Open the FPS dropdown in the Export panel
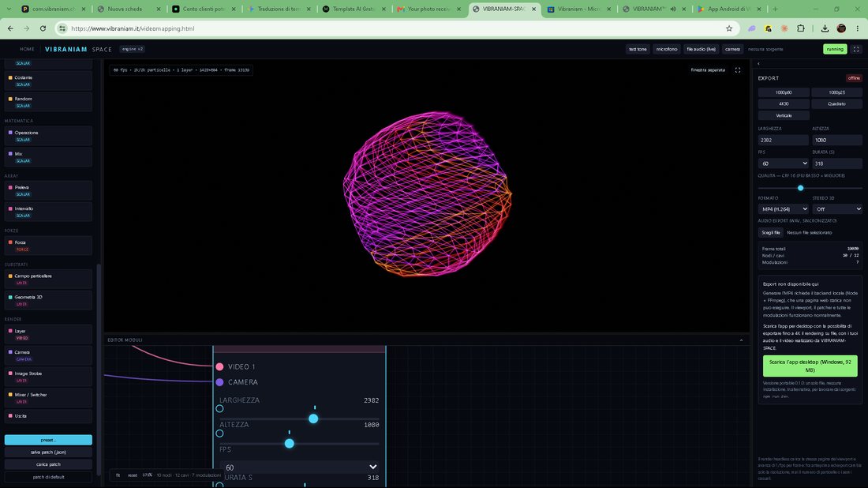 [x=784, y=163]
